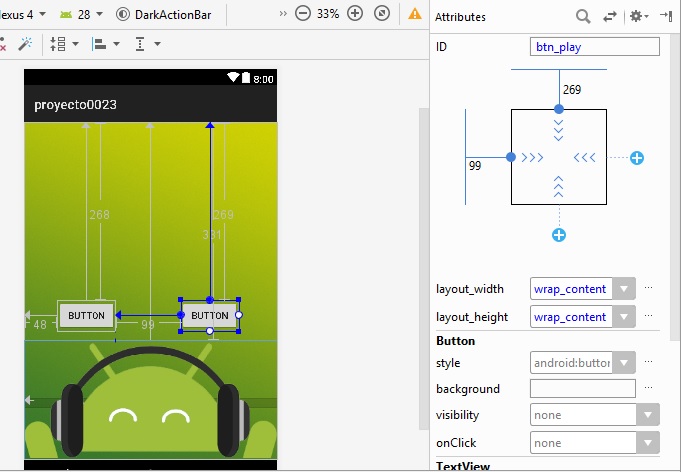Zoom in the design canvas
Screen dimensions: 681x472
click(354, 14)
